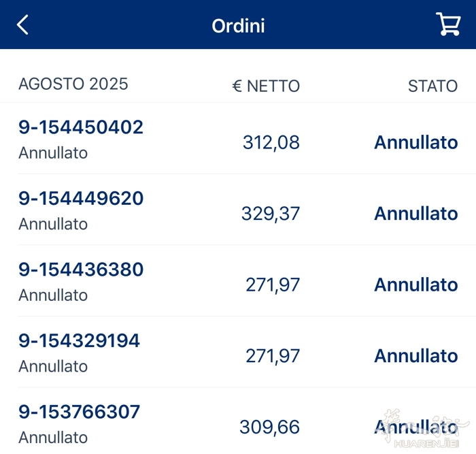Click Annullato status of order 9-154436380
The width and height of the screenshot is (476, 454).
416,285
